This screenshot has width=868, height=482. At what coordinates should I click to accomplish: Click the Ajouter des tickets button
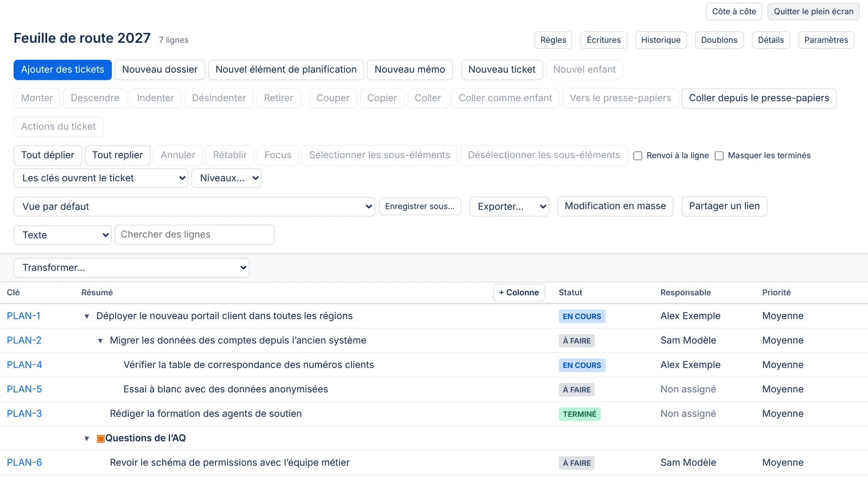pyautogui.click(x=62, y=69)
